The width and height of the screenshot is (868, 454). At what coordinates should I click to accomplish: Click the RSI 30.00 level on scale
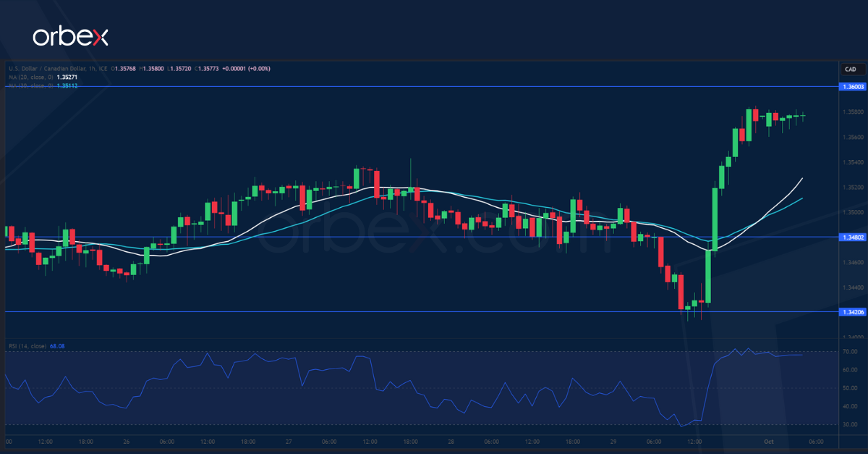point(851,424)
